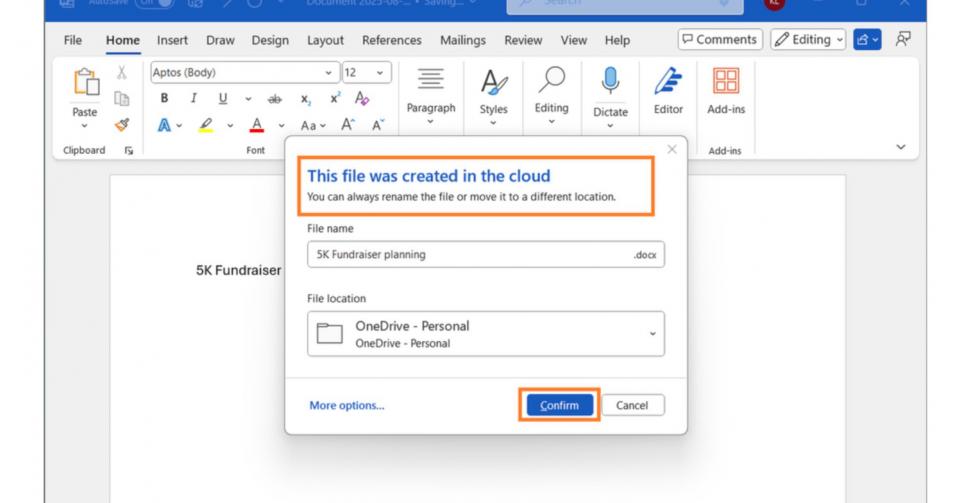Expand highlight color options arrow

point(230,126)
